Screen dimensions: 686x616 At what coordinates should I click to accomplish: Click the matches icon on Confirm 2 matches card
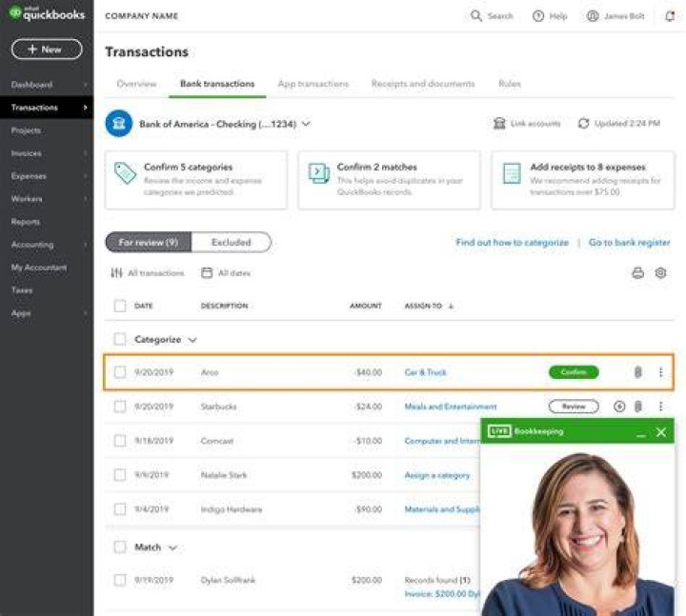319,173
